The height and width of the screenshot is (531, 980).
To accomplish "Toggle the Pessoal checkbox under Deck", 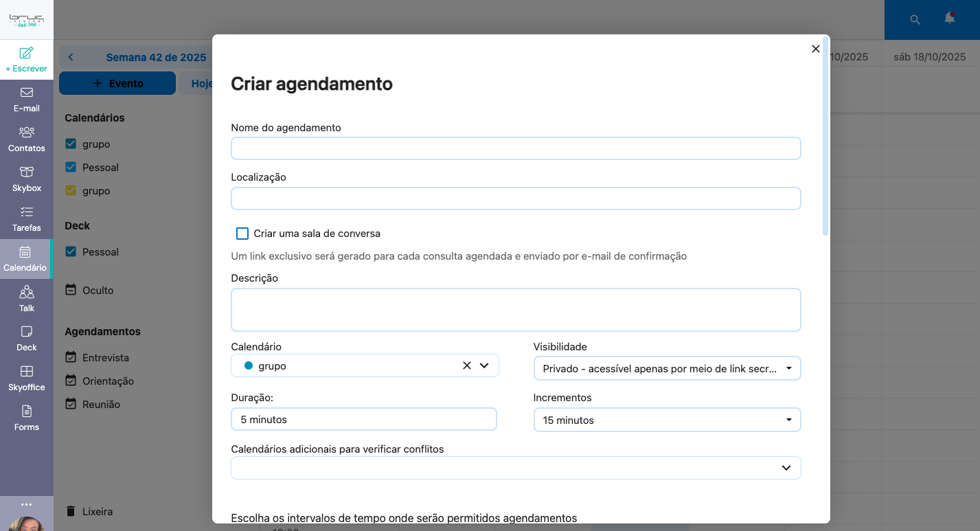I will 71,251.
